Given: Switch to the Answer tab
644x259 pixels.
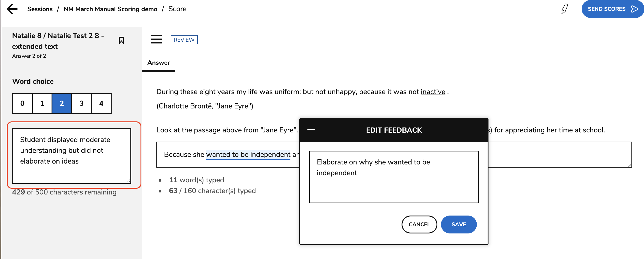Looking at the screenshot, I should [158, 63].
